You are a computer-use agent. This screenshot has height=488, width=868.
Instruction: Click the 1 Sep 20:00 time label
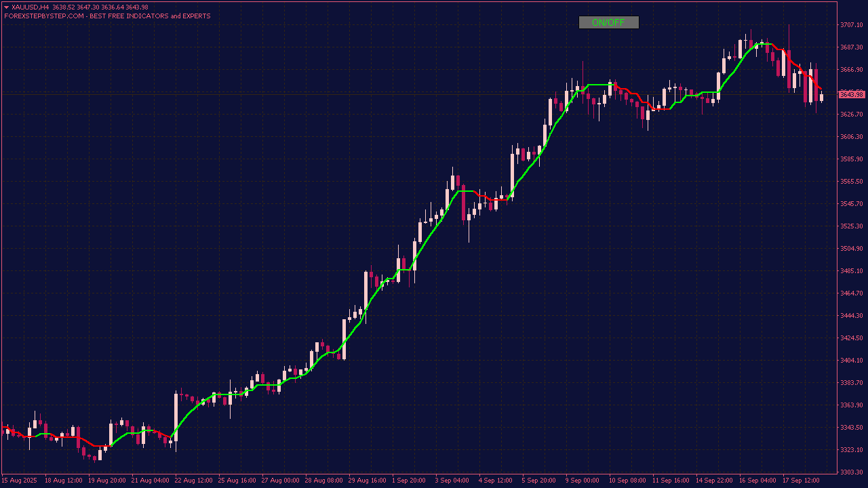coord(408,481)
